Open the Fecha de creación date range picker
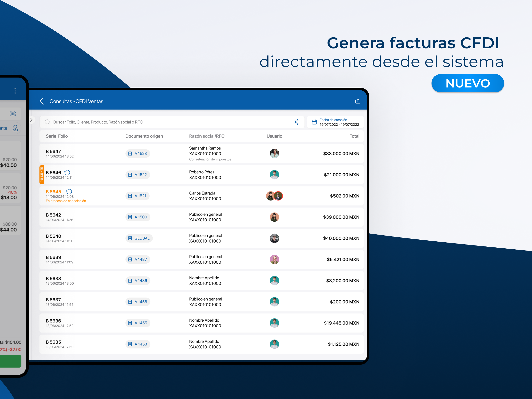This screenshot has width=532, height=399. 335,122
